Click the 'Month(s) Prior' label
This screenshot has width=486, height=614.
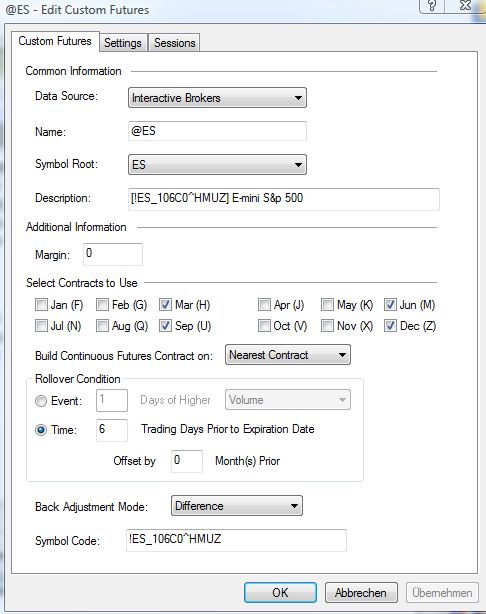coord(248,460)
